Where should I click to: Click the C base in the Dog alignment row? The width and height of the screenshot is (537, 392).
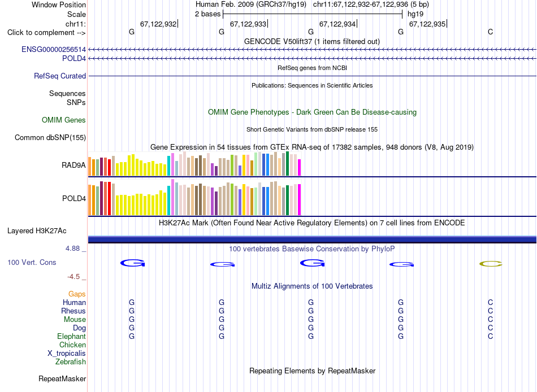pos(491,328)
